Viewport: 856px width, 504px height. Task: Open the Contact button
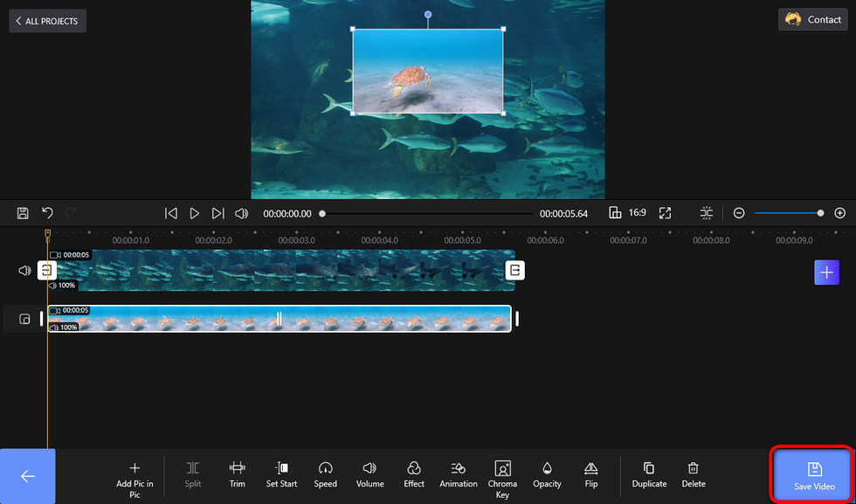(x=813, y=20)
